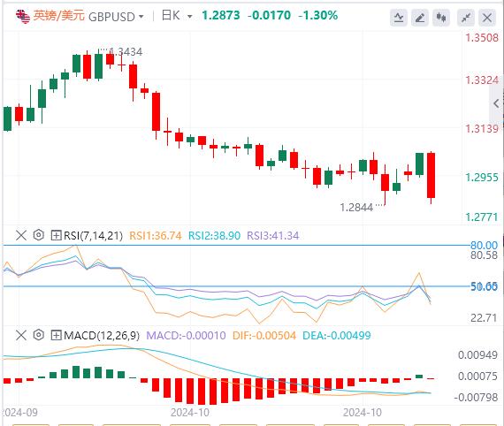This screenshot has width=504, height=426.
Task: Open the GBPUSD symbol dropdown
Action: point(116,17)
